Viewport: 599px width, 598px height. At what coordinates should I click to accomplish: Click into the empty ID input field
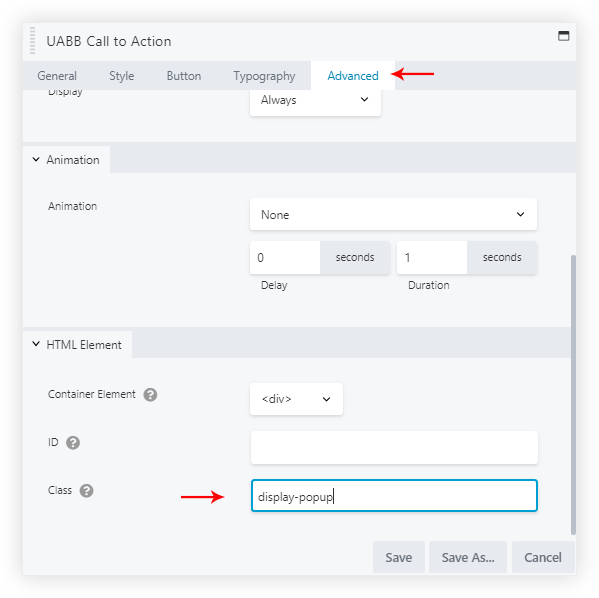tap(394, 447)
